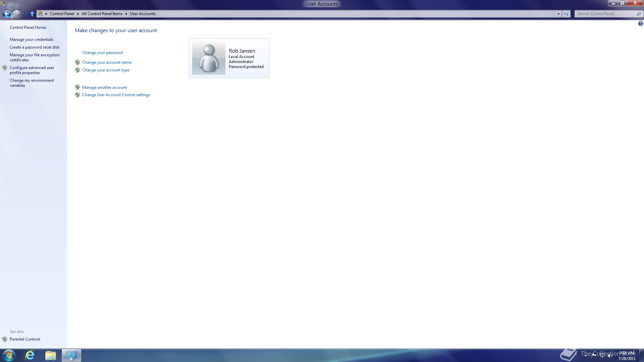644x362 pixels.
Task: Launch Internet Explorer from the taskbar
Action: tap(30, 355)
